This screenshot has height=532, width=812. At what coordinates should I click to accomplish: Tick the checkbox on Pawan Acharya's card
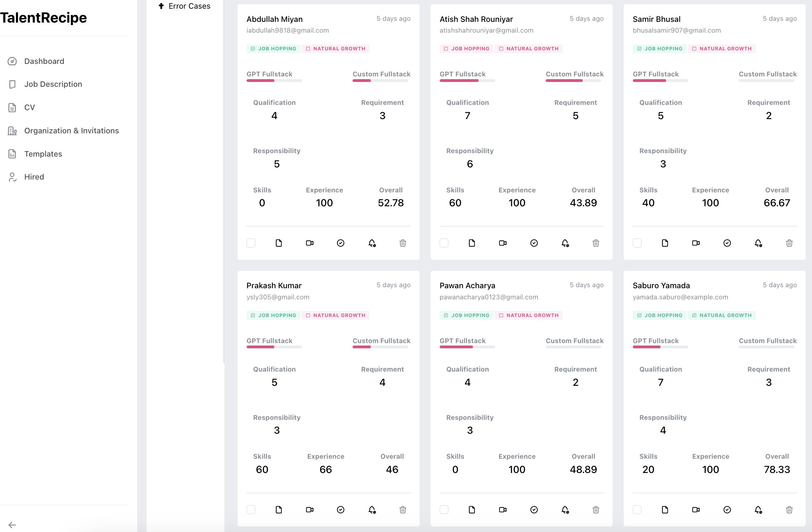coord(444,510)
